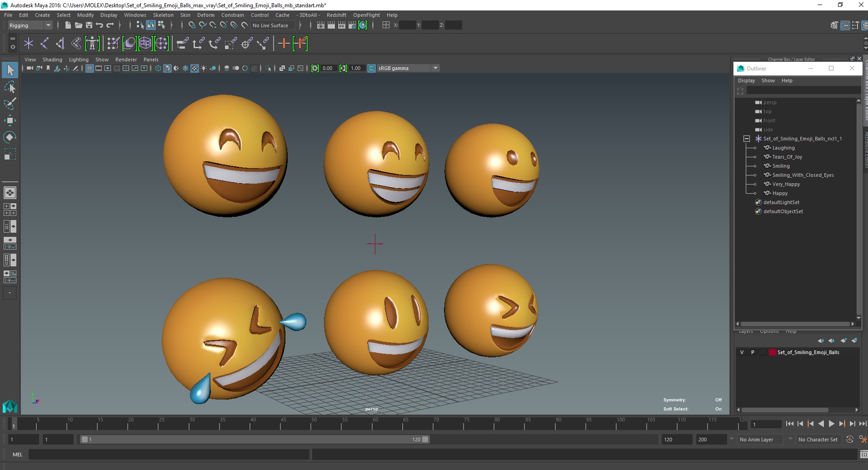
Task: Open the viewport Panels menu
Action: 151,60
